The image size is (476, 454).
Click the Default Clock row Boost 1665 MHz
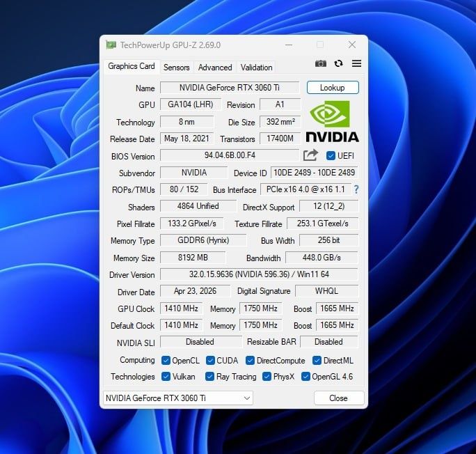pos(337,325)
